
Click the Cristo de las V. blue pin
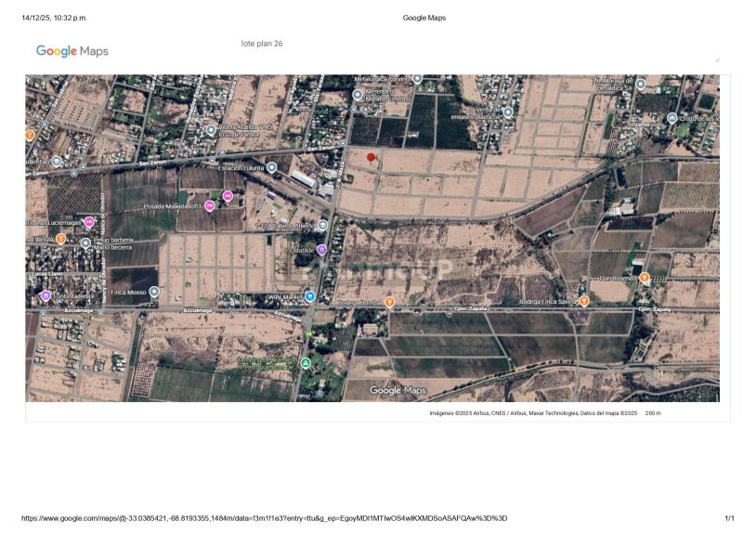pyautogui.click(x=672, y=116)
